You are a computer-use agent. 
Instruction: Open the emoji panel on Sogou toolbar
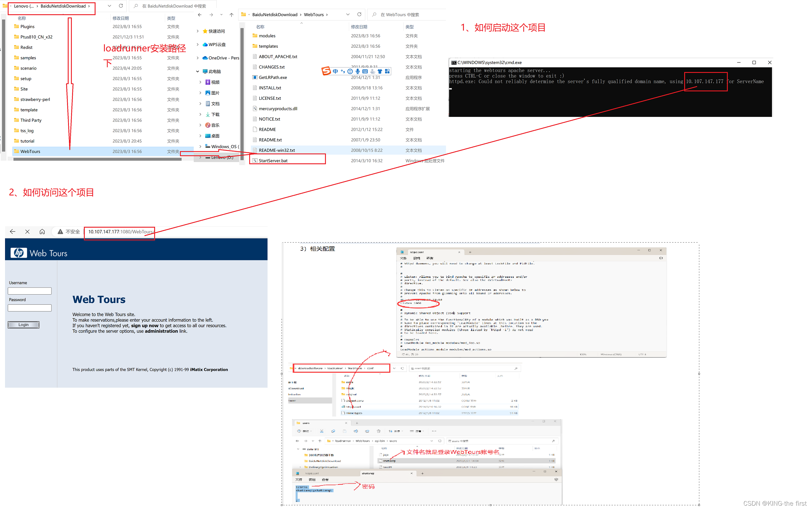tap(350, 71)
